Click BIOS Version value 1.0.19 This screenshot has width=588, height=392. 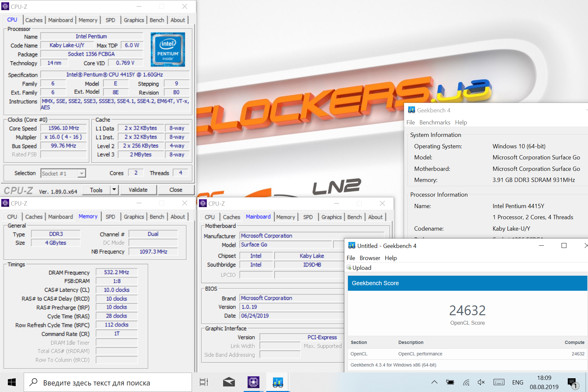pos(292,307)
